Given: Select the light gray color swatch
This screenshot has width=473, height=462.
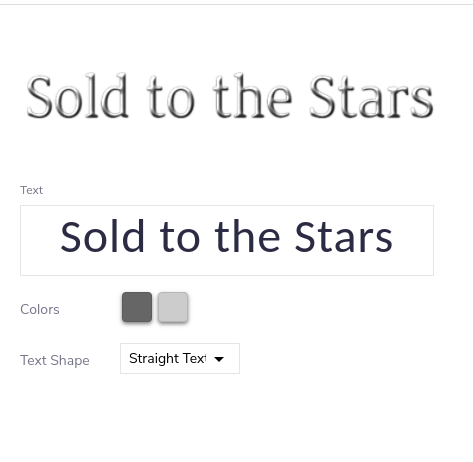Looking at the screenshot, I should [173, 307].
